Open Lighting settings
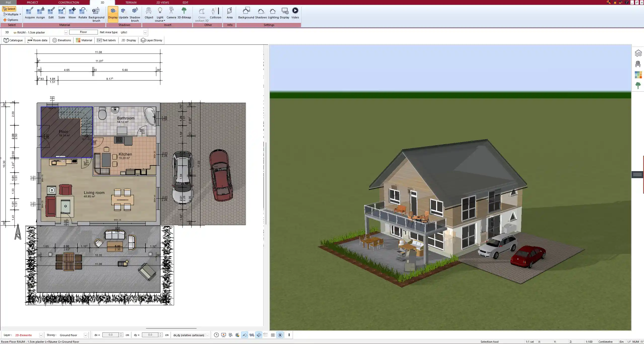The image size is (644, 344). pos(273,13)
